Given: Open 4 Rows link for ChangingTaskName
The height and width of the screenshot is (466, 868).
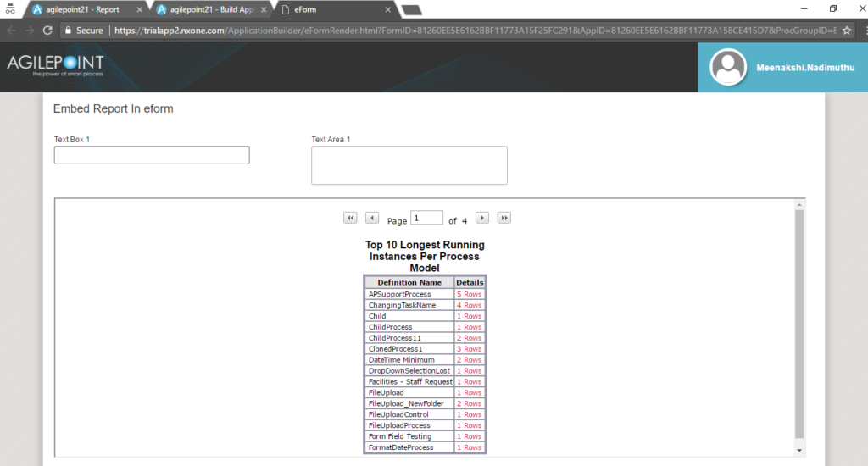Looking at the screenshot, I should coord(470,305).
